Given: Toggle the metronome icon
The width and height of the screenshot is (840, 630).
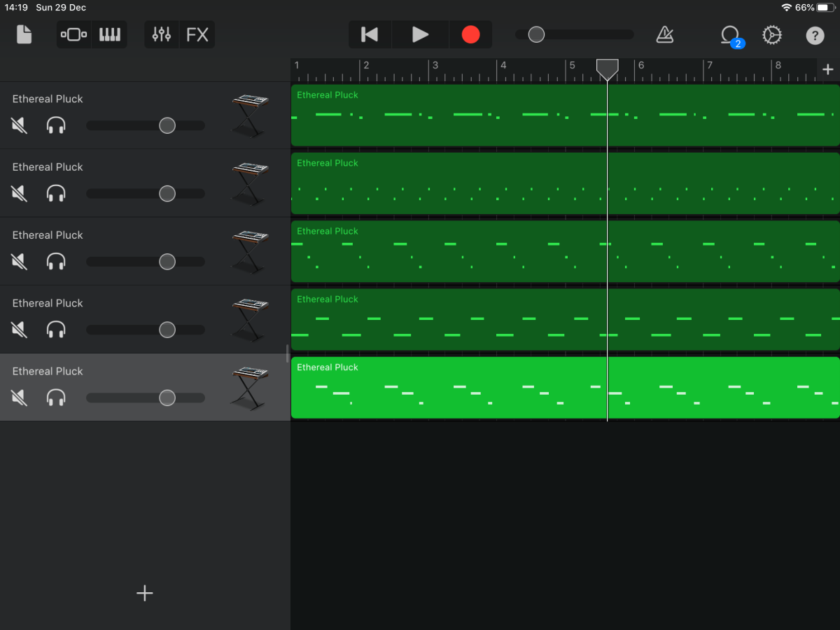Looking at the screenshot, I should (664, 34).
